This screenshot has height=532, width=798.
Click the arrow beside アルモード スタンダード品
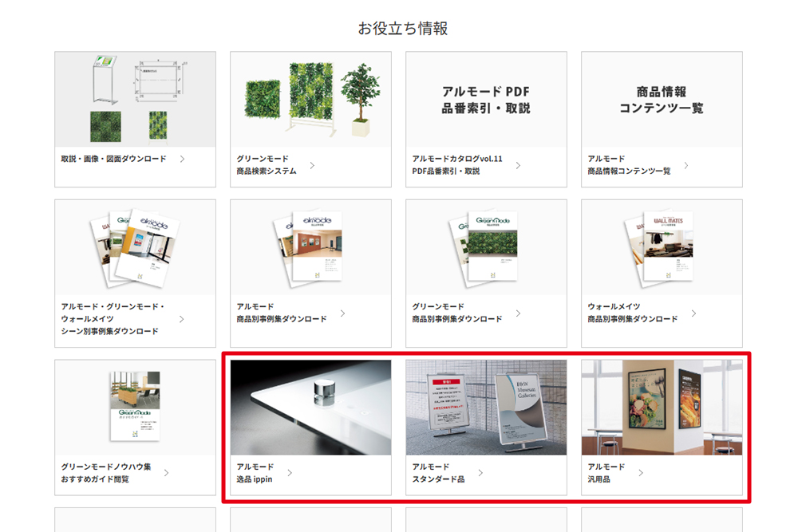pyautogui.click(x=477, y=473)
